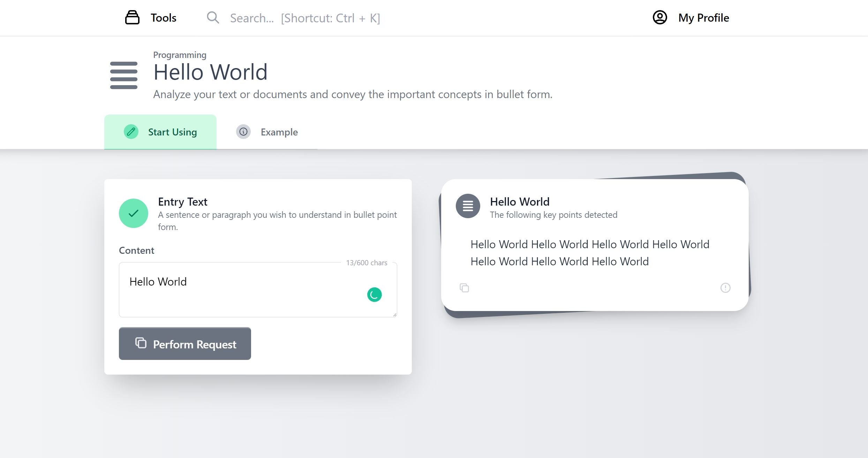Grab the textarea resize handle corner
868x458 pixels.
point(395,315)
